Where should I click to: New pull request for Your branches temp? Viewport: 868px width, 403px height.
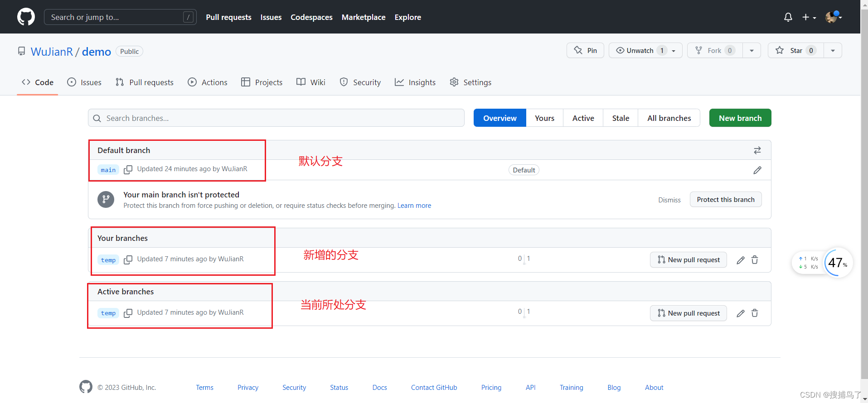(x=689, y=259)
